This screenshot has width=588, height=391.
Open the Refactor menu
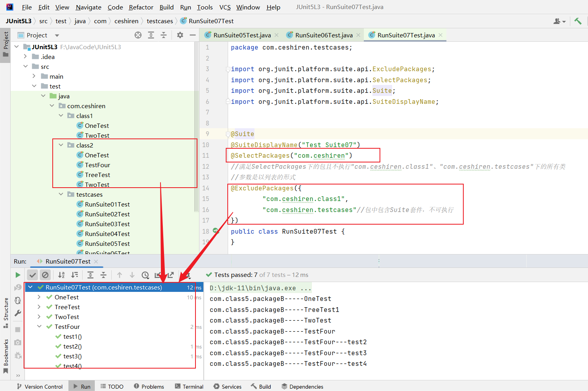[141, 7]
